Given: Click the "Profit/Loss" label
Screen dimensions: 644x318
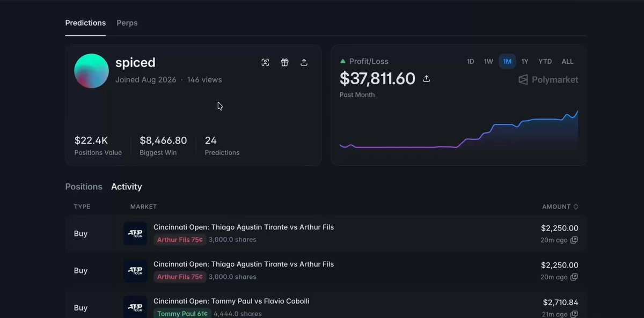Looking at the screenshot, I should [x=369, y=61].
